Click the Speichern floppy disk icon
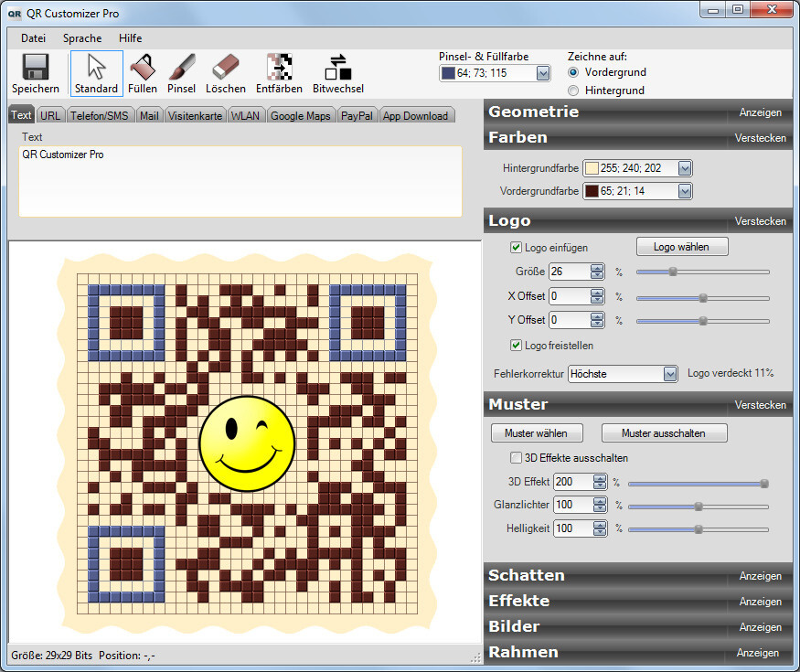800x672 pixels. (36, 68)
